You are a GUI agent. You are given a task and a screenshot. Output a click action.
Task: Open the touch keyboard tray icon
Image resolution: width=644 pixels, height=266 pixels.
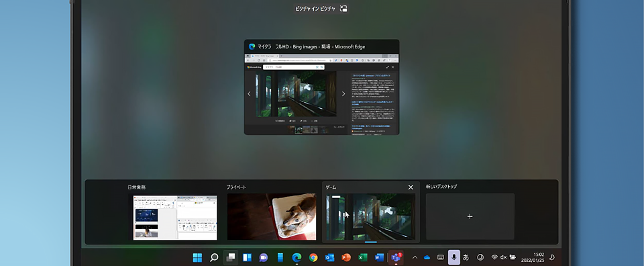(440, 258)
